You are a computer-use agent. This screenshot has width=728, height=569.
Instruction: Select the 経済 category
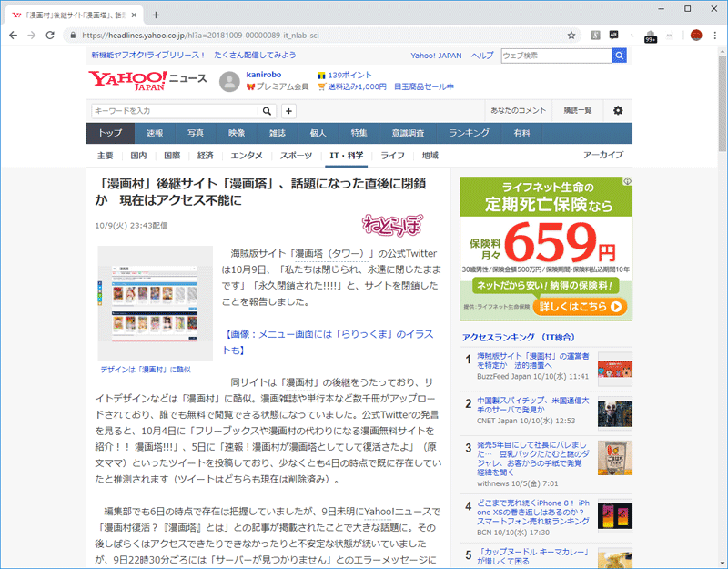click(x=206, y=156)
